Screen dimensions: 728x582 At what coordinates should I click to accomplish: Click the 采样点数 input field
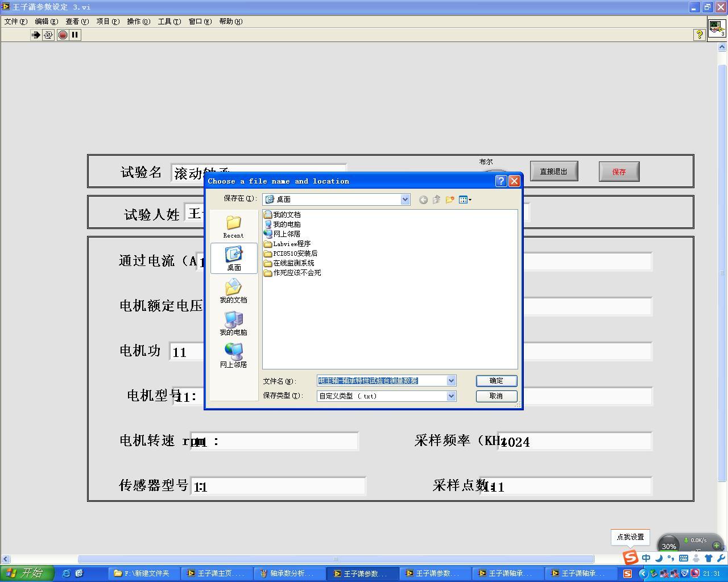pos(565,486)
